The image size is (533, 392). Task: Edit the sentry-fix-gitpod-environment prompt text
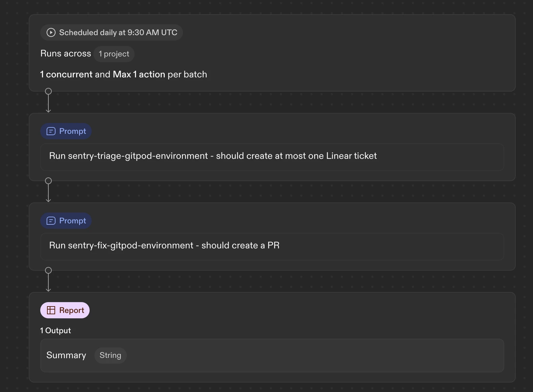click(x=164, y=245)
